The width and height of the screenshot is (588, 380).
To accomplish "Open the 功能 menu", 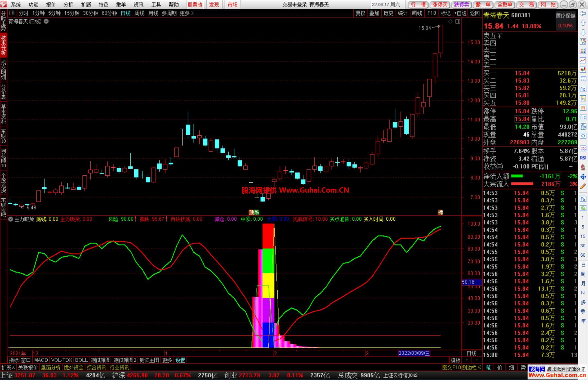I will coord(33,5).
